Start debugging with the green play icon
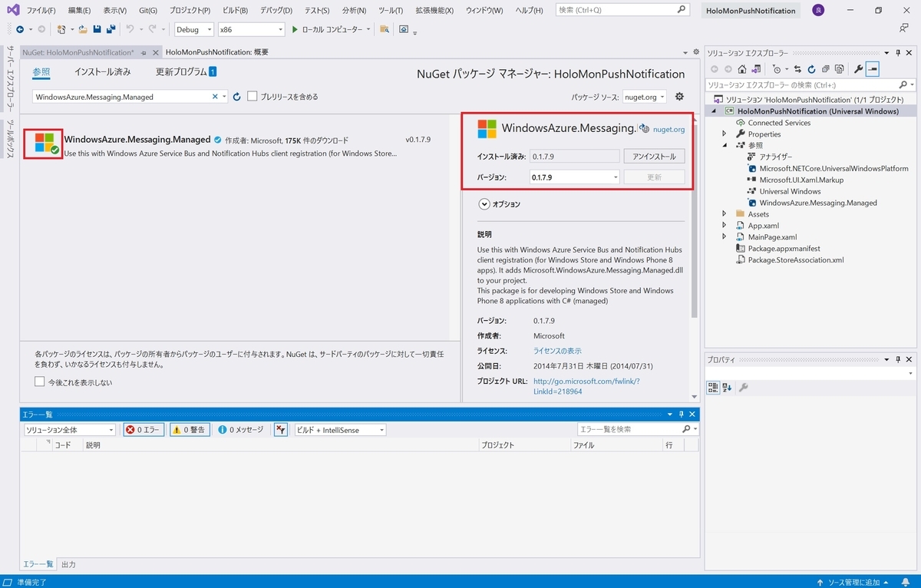Viewport: 921px width, 588px height. (295, 29)
